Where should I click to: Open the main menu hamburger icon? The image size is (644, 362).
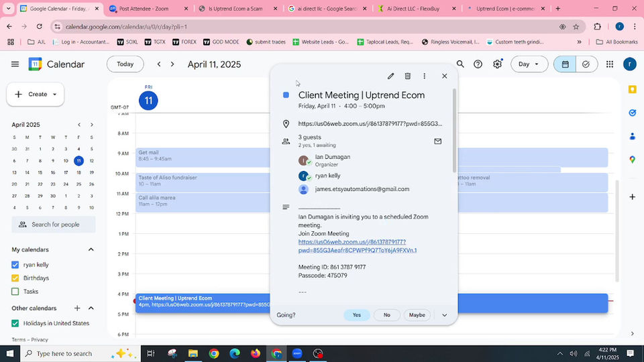[x=15, y=64]
